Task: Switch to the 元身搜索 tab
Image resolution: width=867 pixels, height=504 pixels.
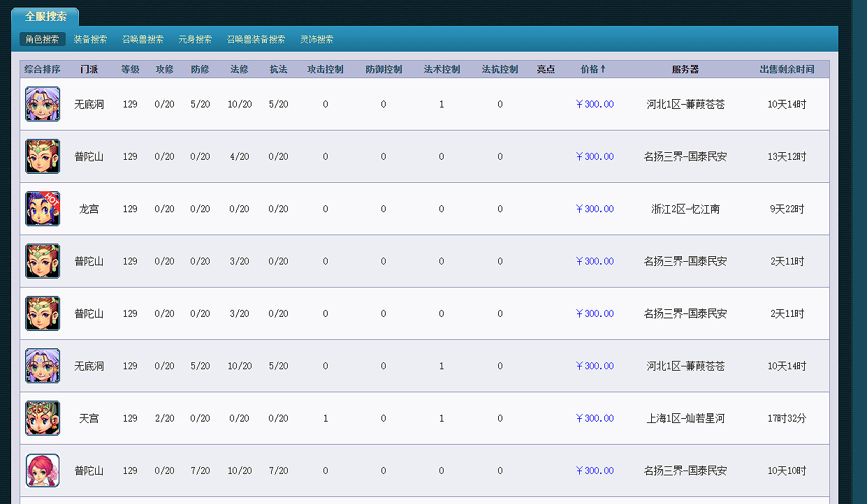Action: (195, 40)
